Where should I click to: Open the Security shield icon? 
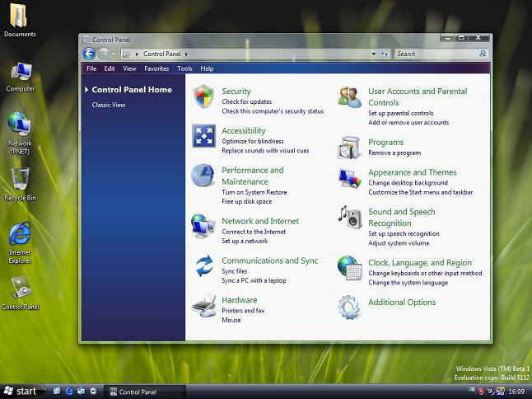coord(203,97)
